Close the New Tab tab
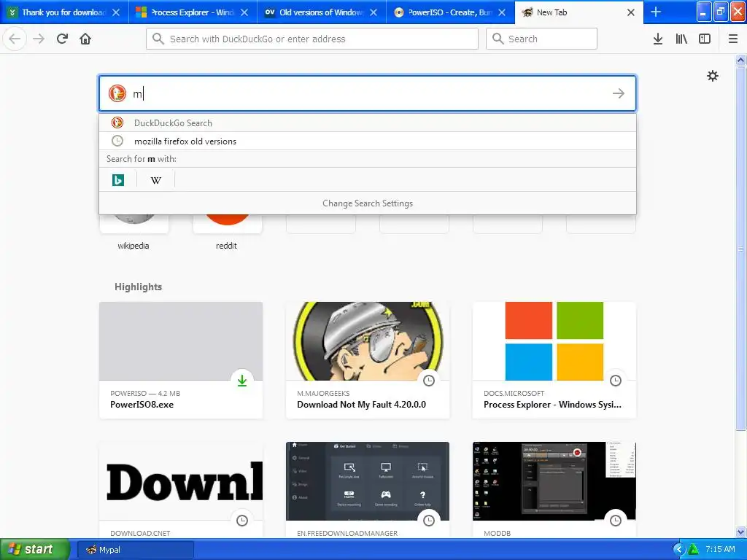This screenshot has height=560, width=747. 631,12
